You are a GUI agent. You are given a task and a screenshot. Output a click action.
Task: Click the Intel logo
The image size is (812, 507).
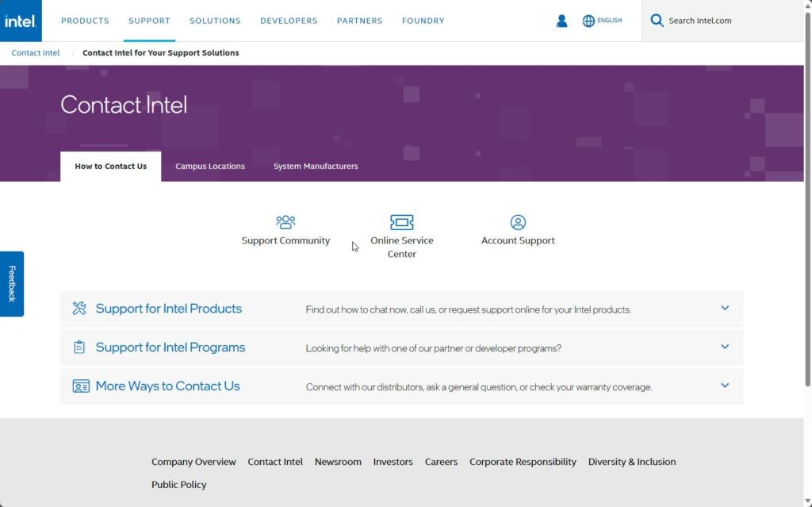tap(21, 21)
